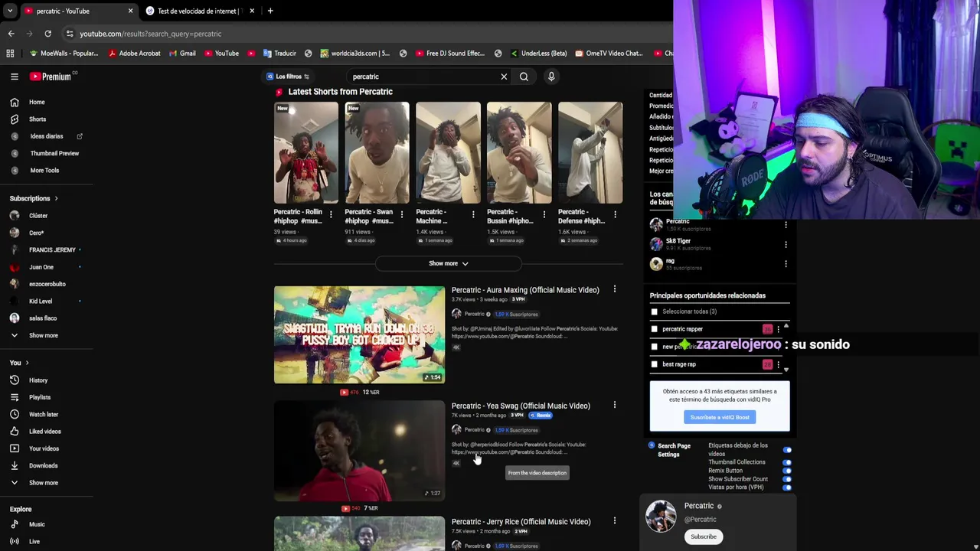
Task: Open Thumbnail Preview in the sidebar
Action: (54, 153)
